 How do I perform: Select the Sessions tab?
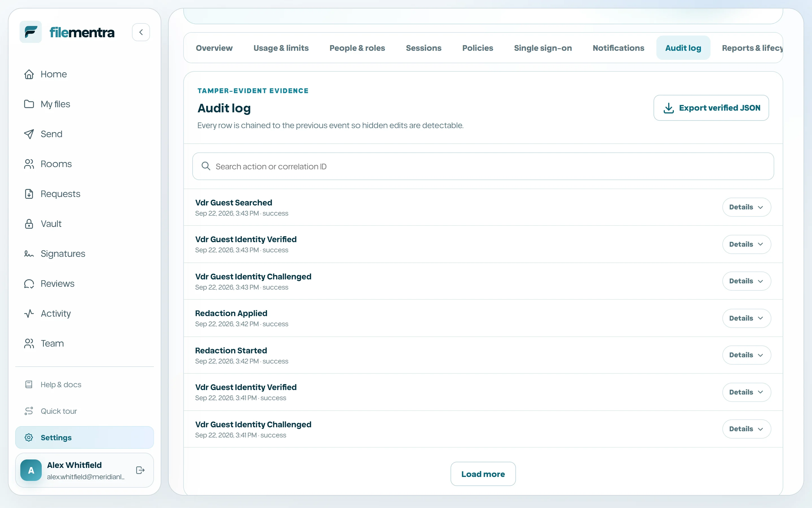click(x=423, y=48)
